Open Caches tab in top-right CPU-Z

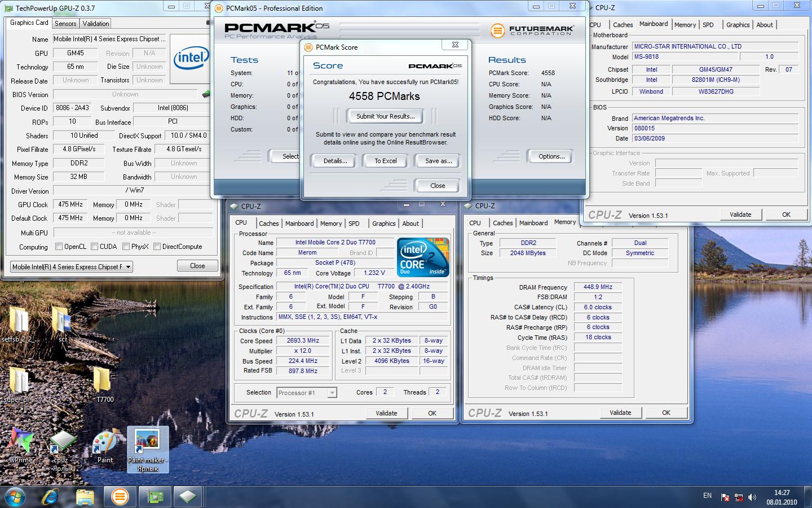point(623,25)
